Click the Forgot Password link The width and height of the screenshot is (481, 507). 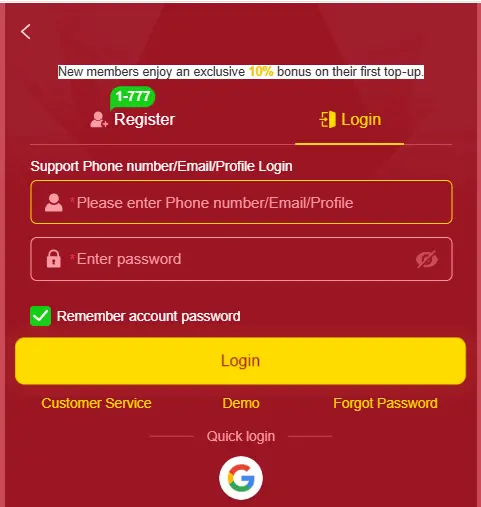(x=385, y=403)
